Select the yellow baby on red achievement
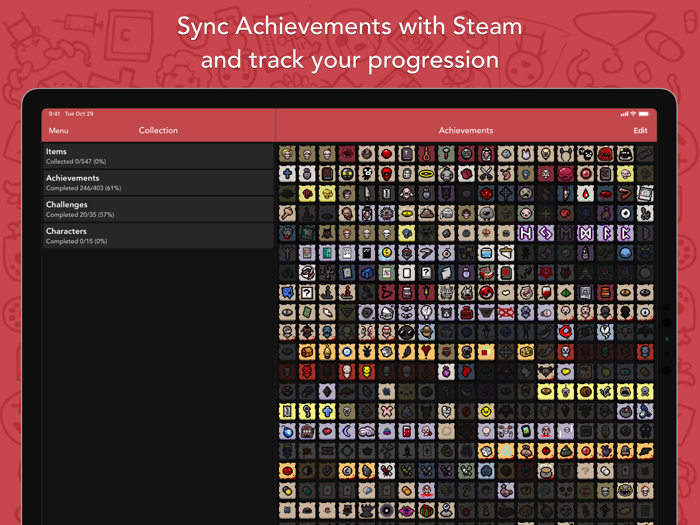Image resolution: width=700 pixels, height=525 pixels. click(367, 371)
